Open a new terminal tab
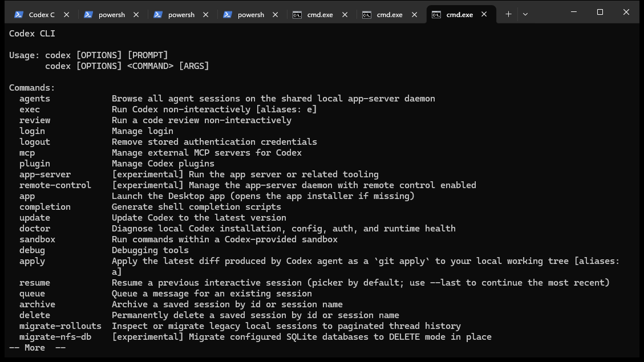This screenshot has width=644, height=362. 508,14
